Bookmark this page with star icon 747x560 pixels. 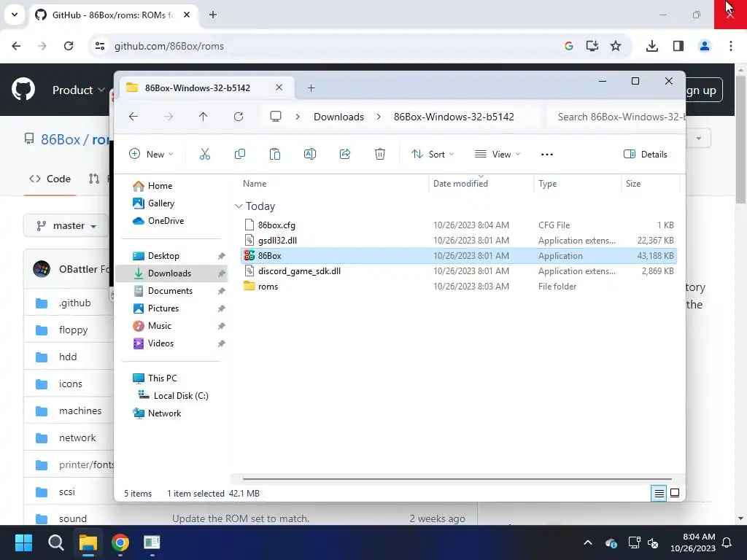[x=616, y=46]
